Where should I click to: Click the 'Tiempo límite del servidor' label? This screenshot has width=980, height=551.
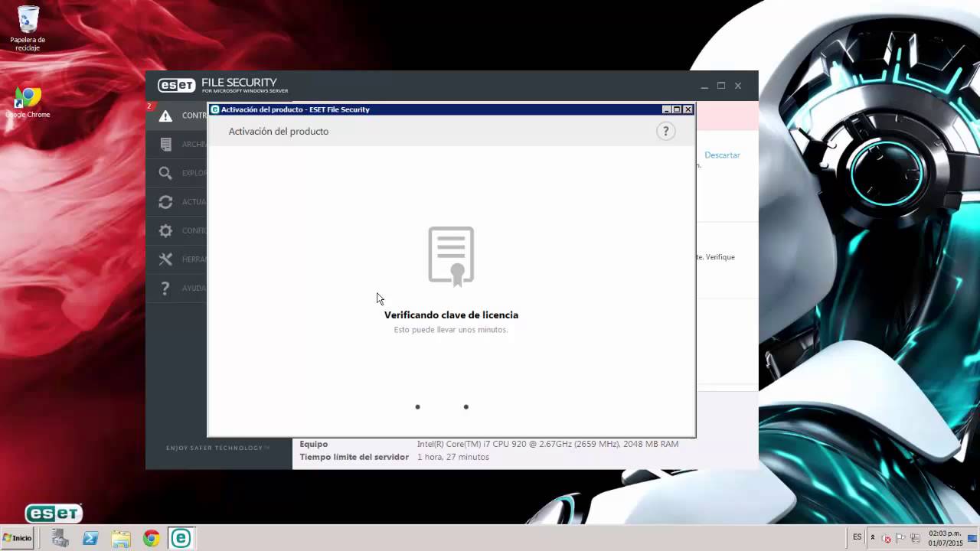[x=354, y=457]
